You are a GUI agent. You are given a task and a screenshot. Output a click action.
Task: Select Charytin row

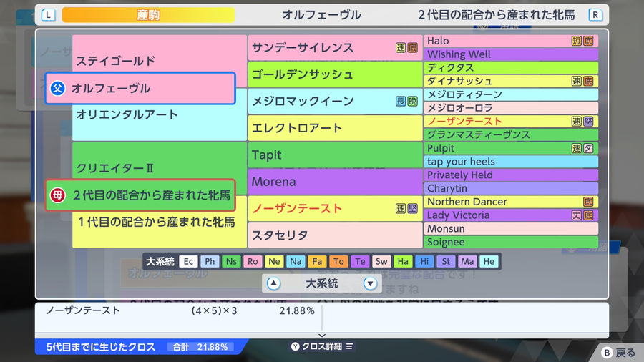click(511, 188)
